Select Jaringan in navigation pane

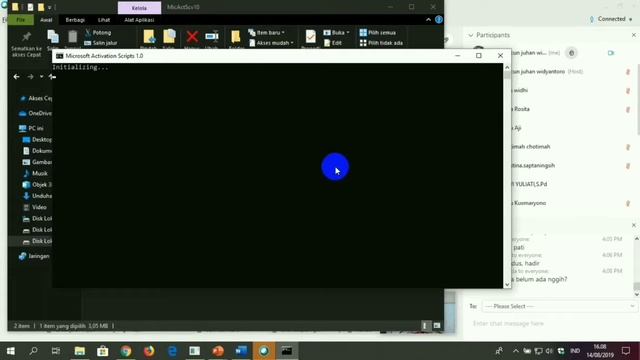pos(34,256)
